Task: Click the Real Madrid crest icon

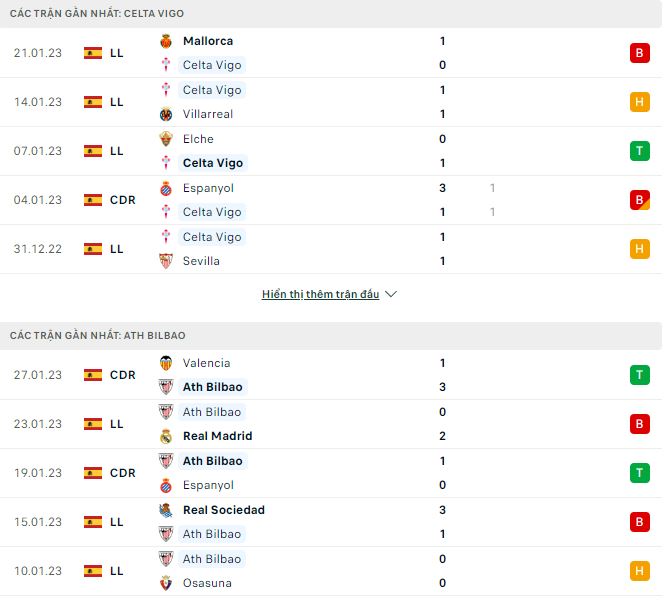Action: click(166, 436)
